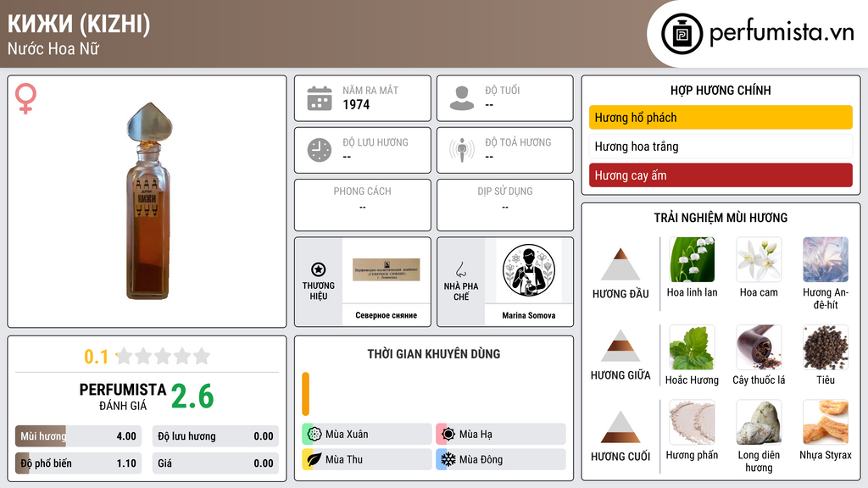Click the Độ lưu hương 0.00 score bar
Screen dimensions: 868x488
(x=215, y=436)
